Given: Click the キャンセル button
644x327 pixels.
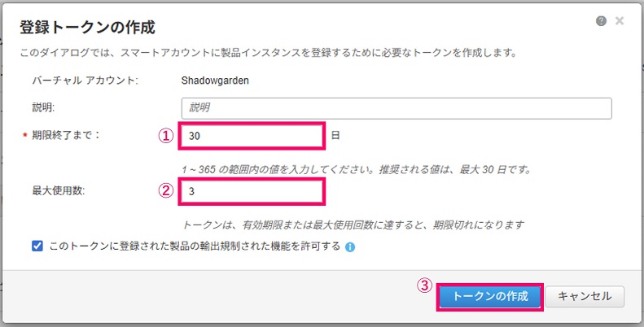Looking at the screenshot, I should 585,296.
